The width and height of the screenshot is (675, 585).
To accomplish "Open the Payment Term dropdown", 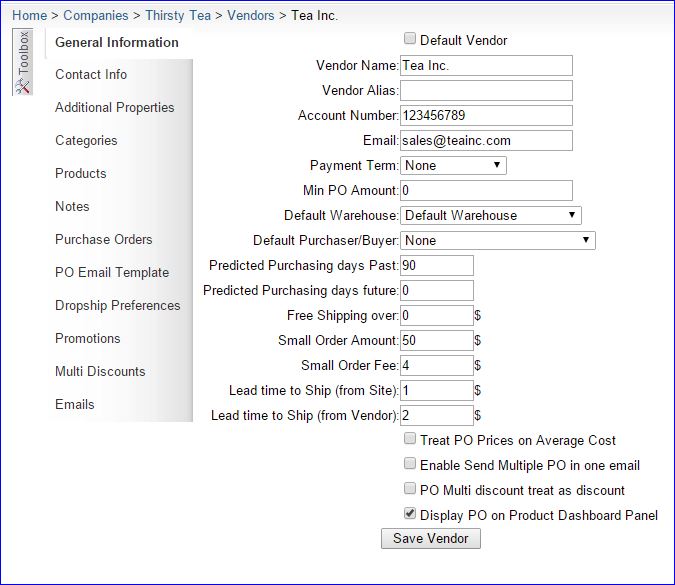I will [x=453, y=165].
